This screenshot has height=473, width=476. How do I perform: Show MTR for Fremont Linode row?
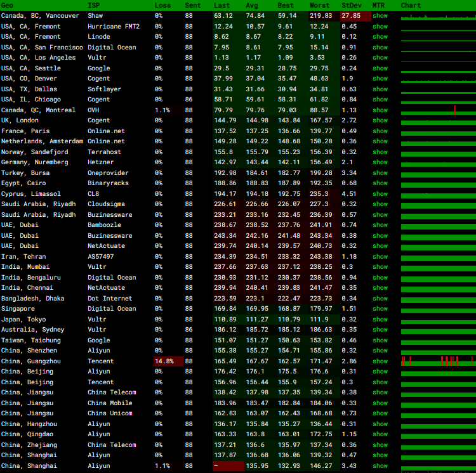tap(380, 37)
